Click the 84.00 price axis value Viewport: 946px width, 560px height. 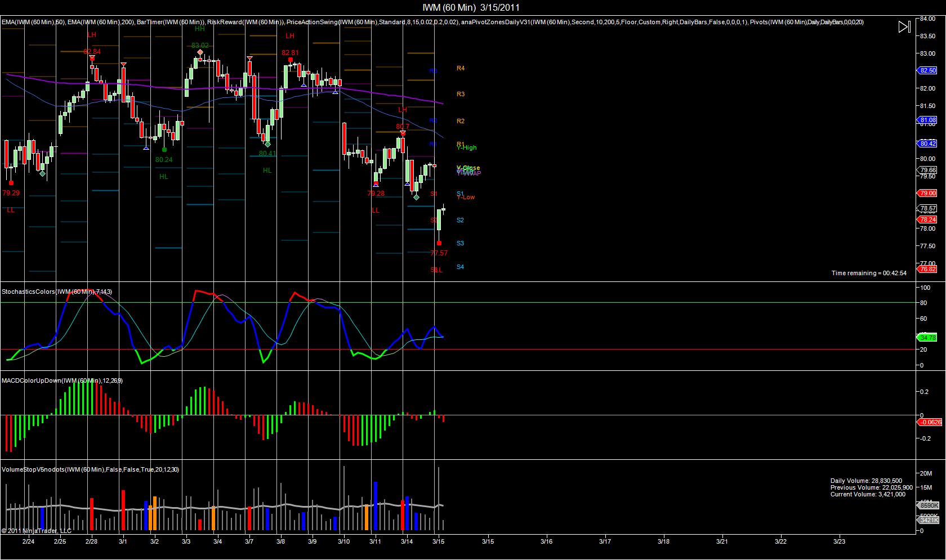point(927,19)
